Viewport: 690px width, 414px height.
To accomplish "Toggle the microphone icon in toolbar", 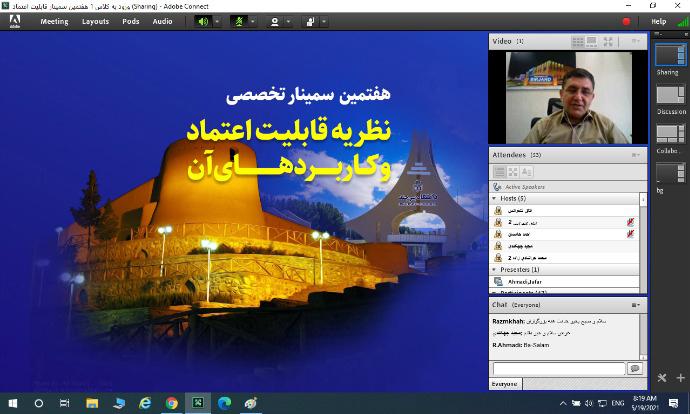I will coord(238,21).
